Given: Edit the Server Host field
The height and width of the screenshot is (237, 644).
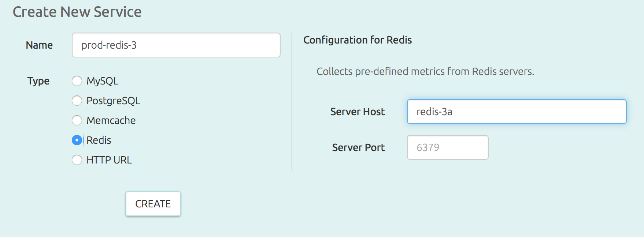Looking at the screenshot, I should point(517,112).
